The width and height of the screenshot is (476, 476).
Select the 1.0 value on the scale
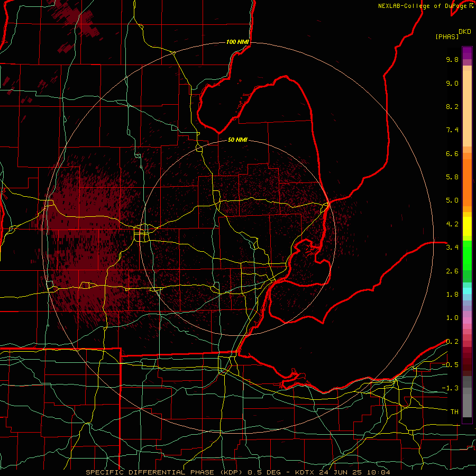tap(452, 318)
